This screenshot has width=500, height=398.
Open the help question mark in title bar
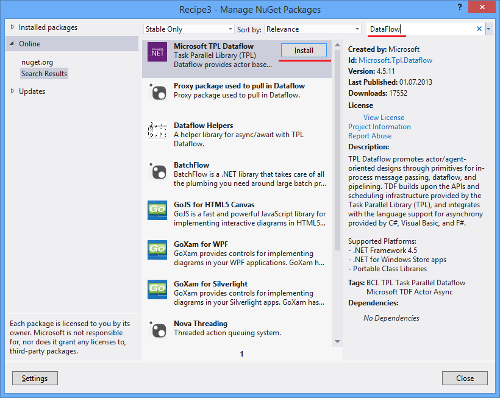click(x=460, y=7)
